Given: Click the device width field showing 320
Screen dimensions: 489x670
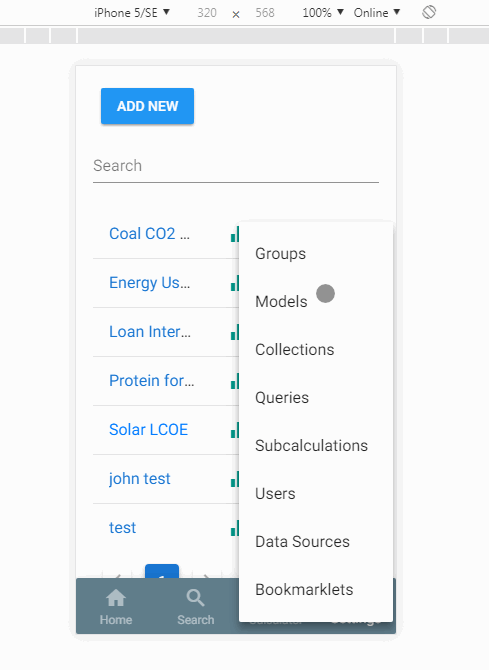Looking at the screenshot, I should coord(207,13).
